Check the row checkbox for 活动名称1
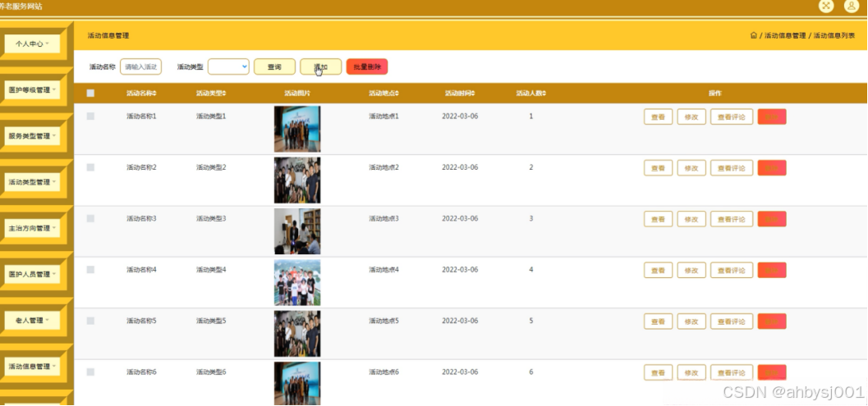This screenshot has height=406, width=868. pos(91,116)
